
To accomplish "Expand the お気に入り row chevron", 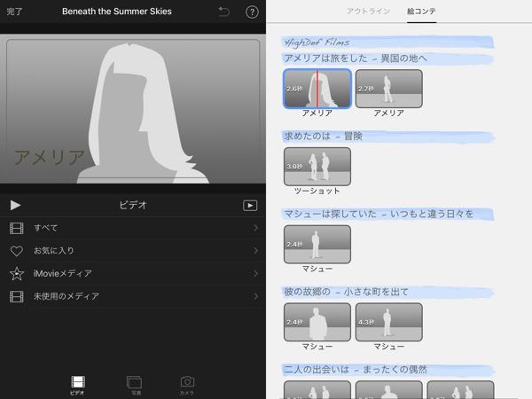I will (x=256, y=251).
